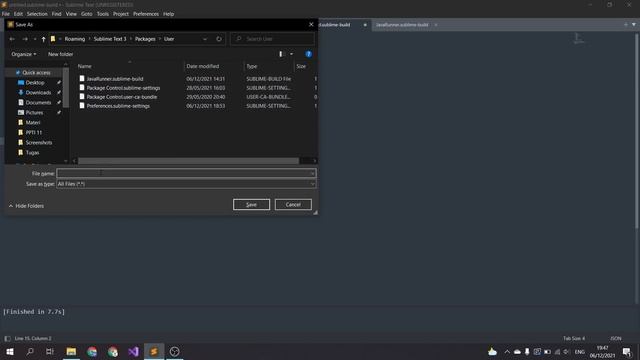Screen dimensions: 640x360
Task: Click Packages breadcrumb segment
Action: [x=145, y=39]
